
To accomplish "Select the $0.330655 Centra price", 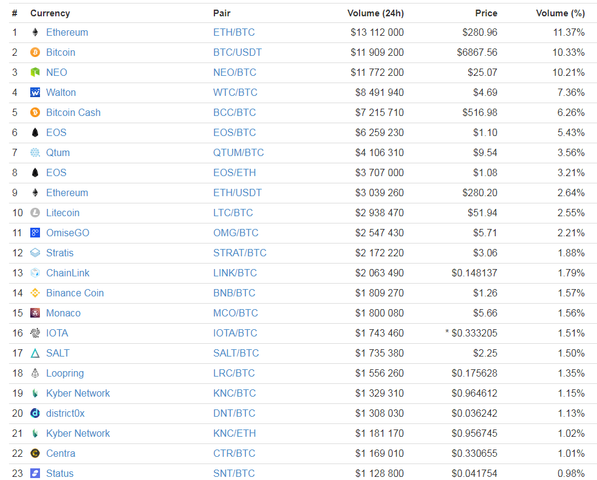I will pyautogui.click(x=474, y=453).
